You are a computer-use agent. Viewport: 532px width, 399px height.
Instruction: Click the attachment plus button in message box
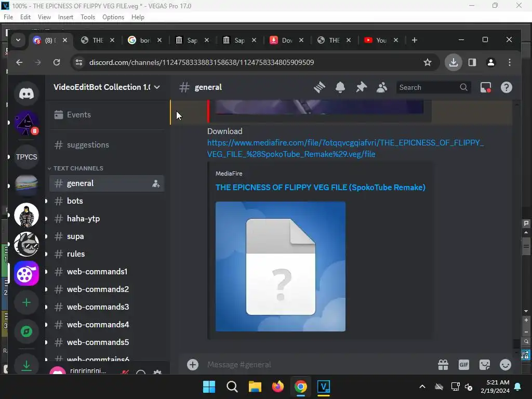pos(193,365)
